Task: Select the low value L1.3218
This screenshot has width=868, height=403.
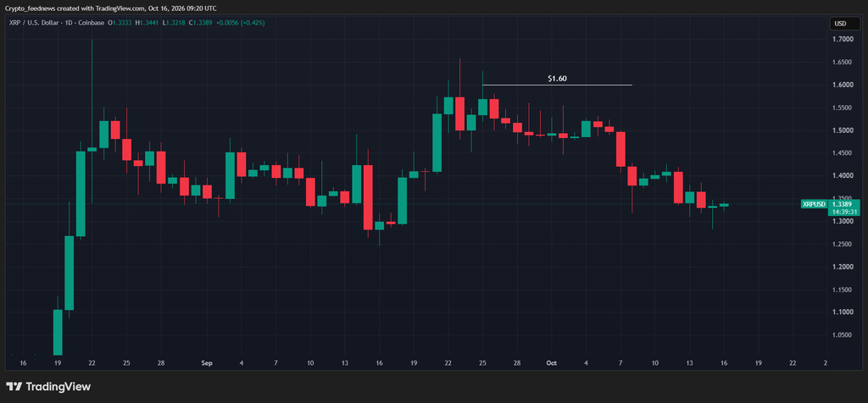Action: tap(173, 23)
